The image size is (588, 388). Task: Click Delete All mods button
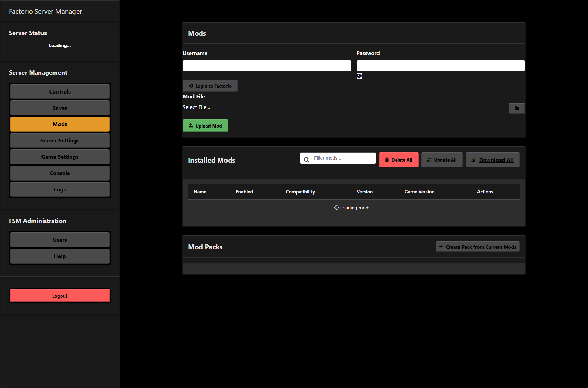point(399,160)
